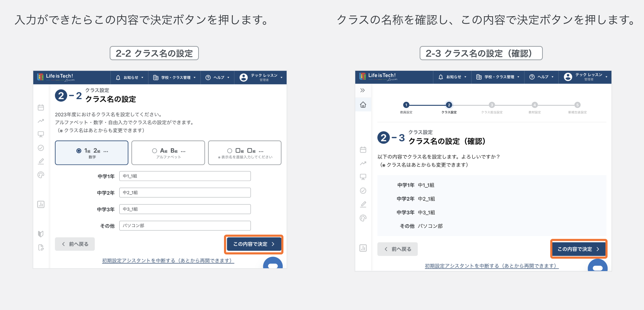Click the calendar icon in the left screen's sidebar

(x=41, y=108)
